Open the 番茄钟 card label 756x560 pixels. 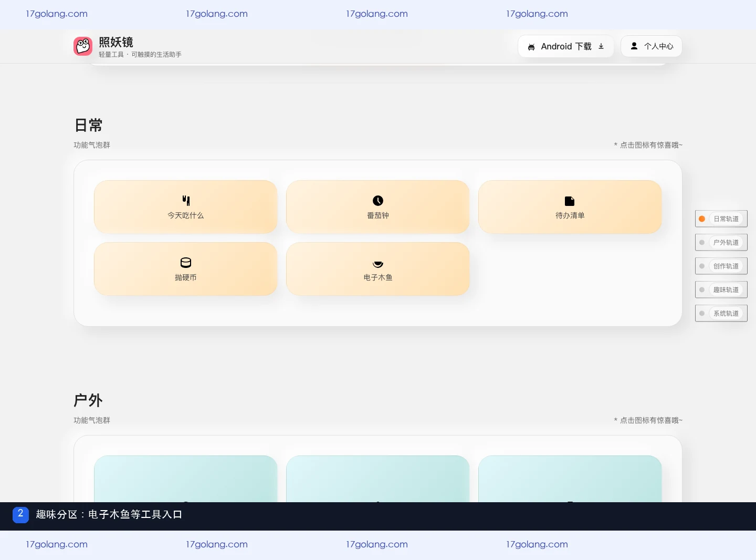pos(378,215)
